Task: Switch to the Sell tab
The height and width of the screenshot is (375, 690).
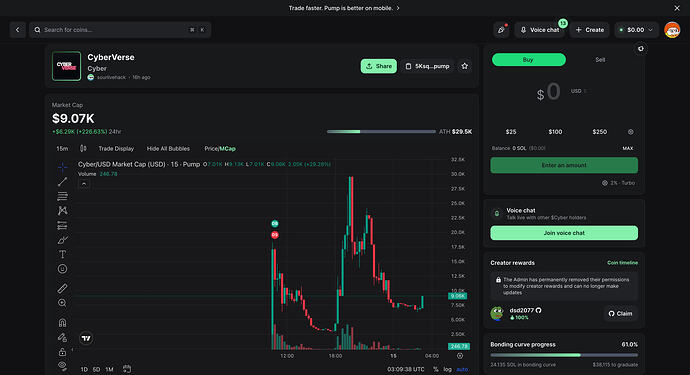Action: [x=600, y=59]
